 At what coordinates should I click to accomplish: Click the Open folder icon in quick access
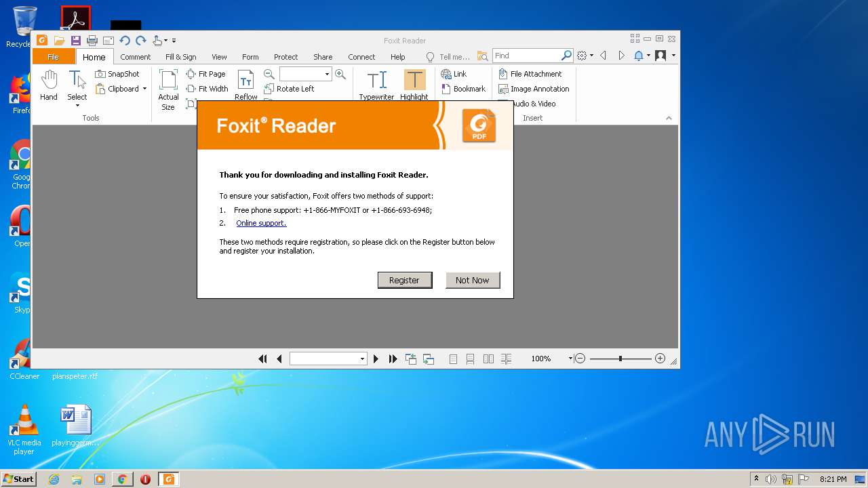tap(59, 41)
